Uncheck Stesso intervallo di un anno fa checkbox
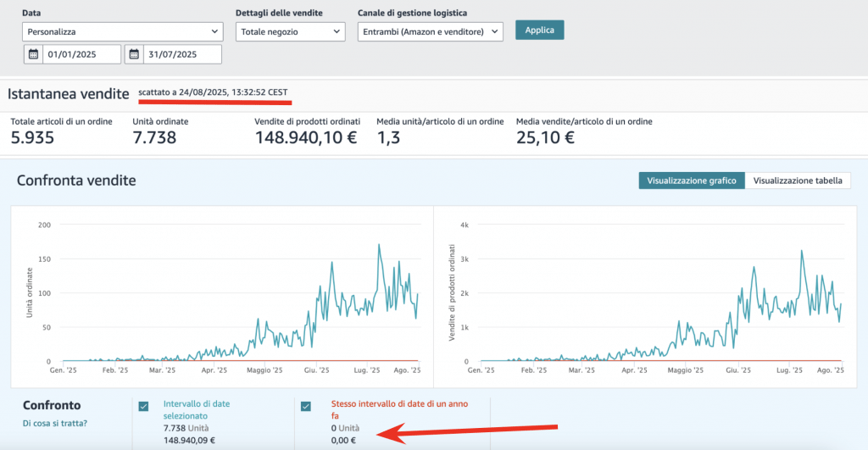Image resolution: width=868 pixels, height=450 pixels. [306, 406]
